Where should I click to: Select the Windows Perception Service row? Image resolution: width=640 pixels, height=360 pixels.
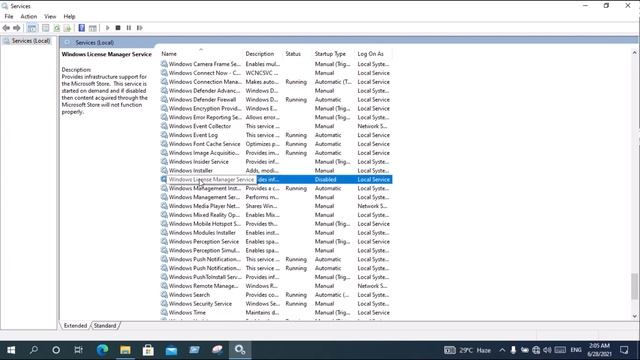click(276, 242)
